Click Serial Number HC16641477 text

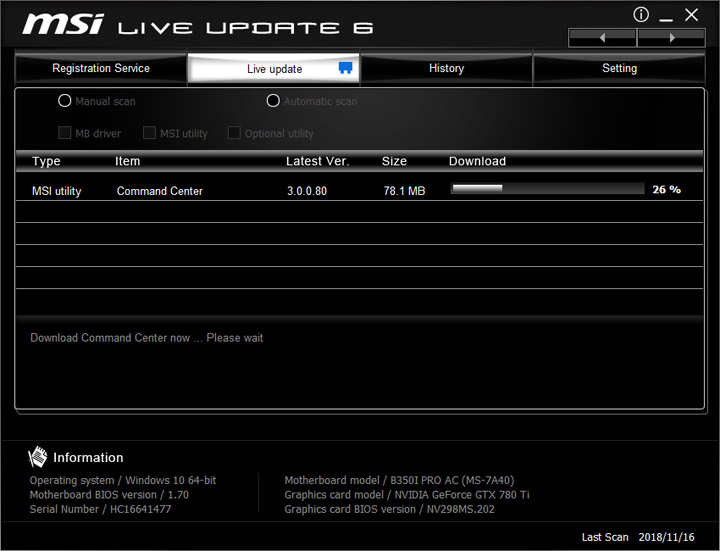click(100, 509)
